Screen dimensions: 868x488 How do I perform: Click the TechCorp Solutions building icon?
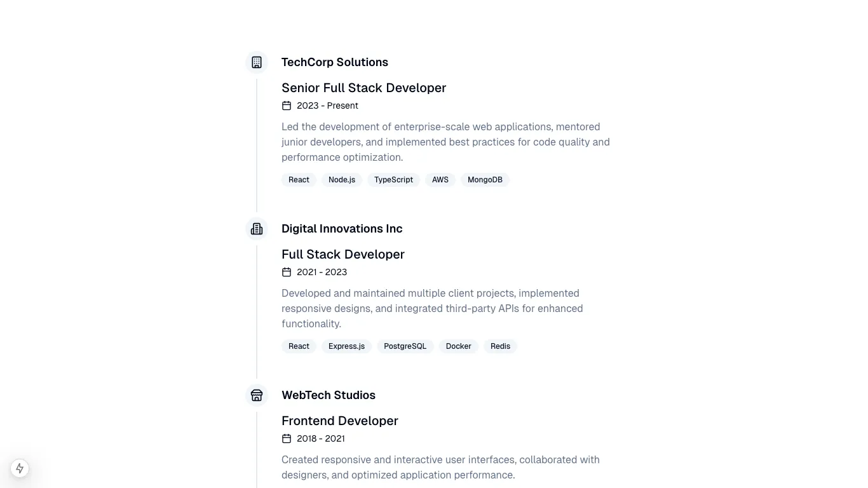257,62
